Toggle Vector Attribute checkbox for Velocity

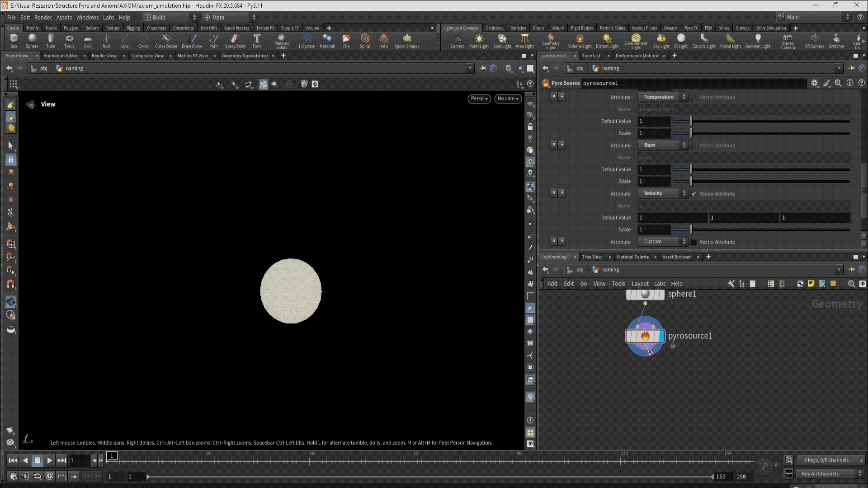[x=694, y=194]
